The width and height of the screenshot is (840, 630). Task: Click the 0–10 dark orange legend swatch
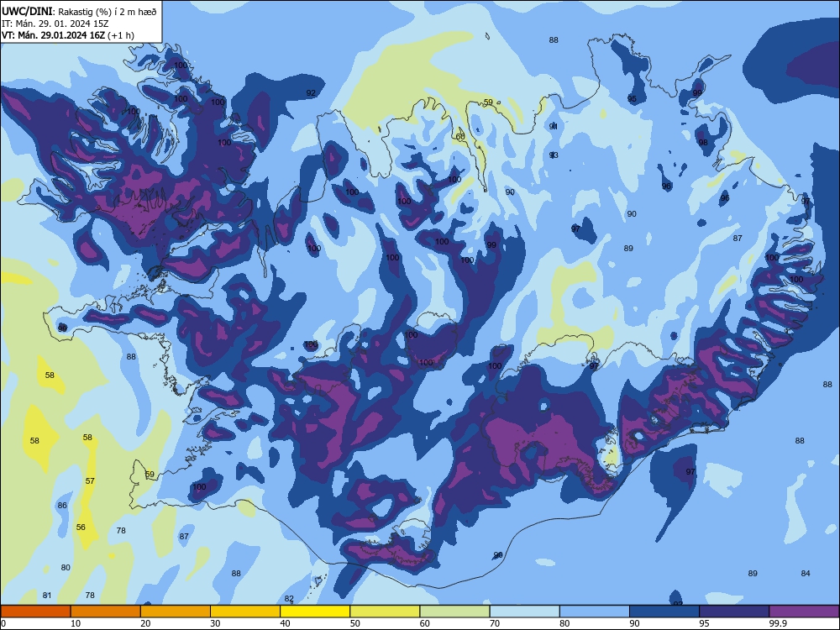35,612
